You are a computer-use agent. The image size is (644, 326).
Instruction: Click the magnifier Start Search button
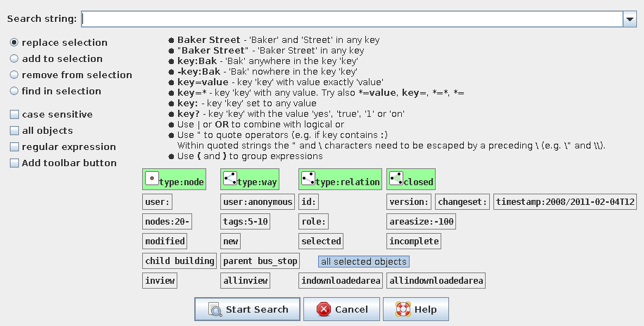click(247, 309)
